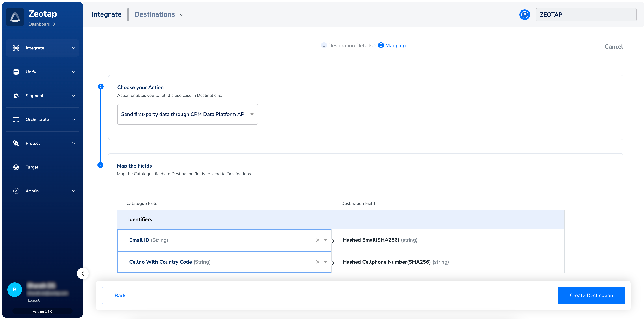Open the Email ID catalogue field dropdown
Viewport: 644px width, 319px height.
[x=325, y=240]
